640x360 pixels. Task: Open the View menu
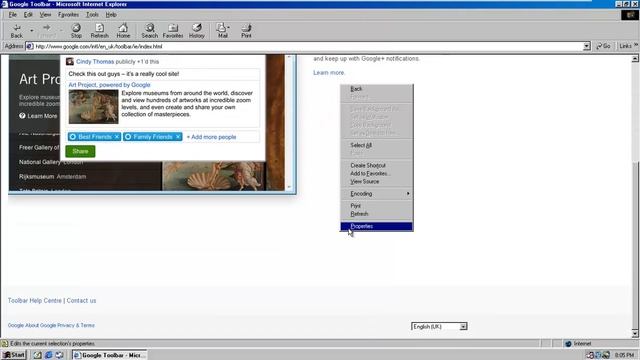coord(45,15)
